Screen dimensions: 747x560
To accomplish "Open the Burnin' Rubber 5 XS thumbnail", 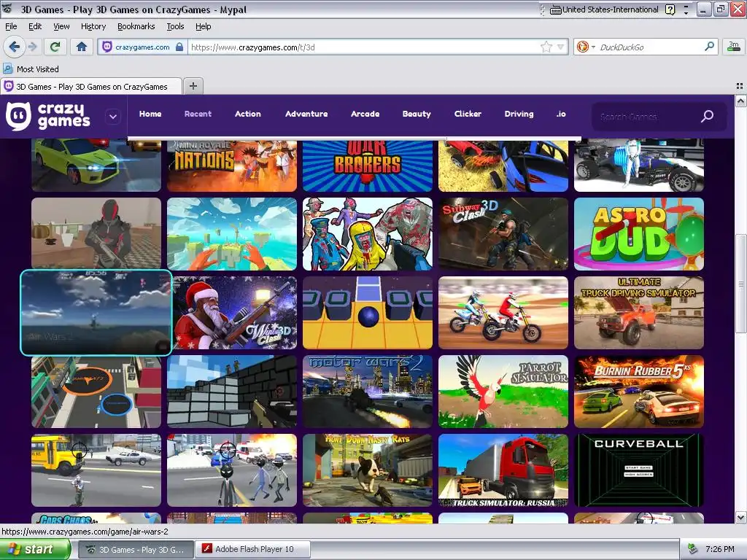I will click(x=639, y=392).
